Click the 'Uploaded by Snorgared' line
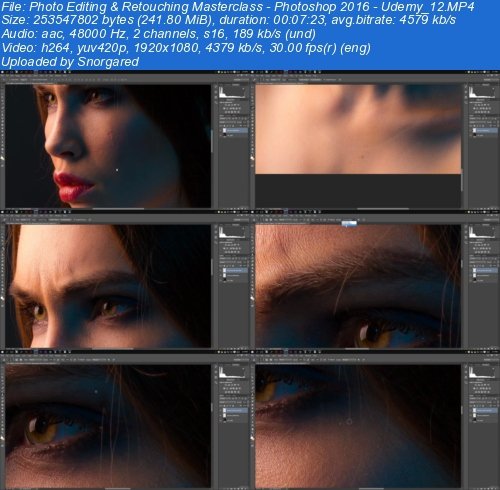Viewport: 500px width, 490px height. pos(70,62)
